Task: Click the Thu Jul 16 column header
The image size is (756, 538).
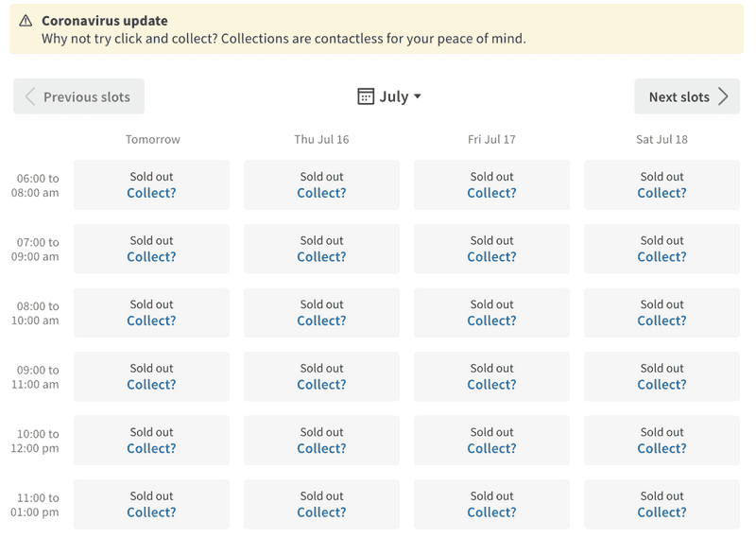Action: [321, 139]
